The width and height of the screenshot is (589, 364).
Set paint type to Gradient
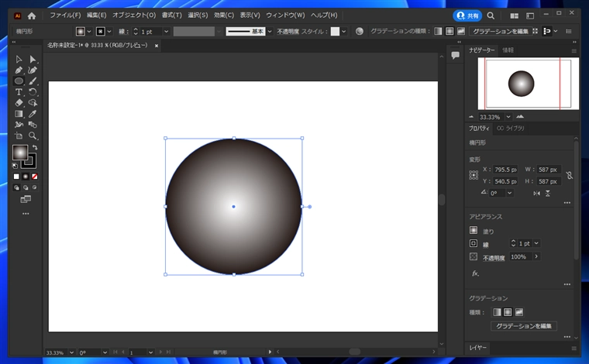coord(26,177)
